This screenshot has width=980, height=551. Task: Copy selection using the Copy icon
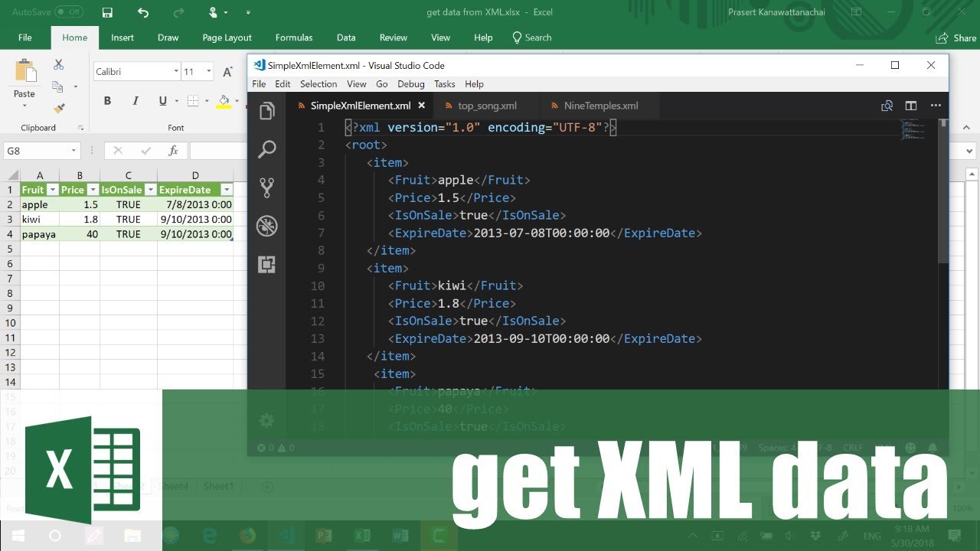click(57, 86)
